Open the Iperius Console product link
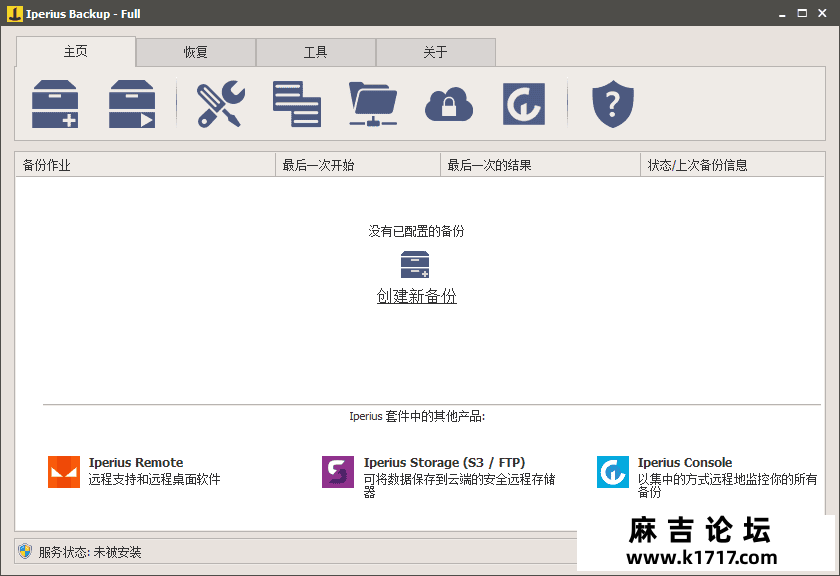840x576 pixels. click(x=685, y=462)
